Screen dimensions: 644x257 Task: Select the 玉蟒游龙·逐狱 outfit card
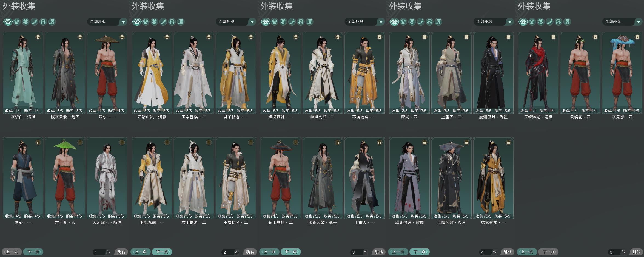click(x=538, y=73)
